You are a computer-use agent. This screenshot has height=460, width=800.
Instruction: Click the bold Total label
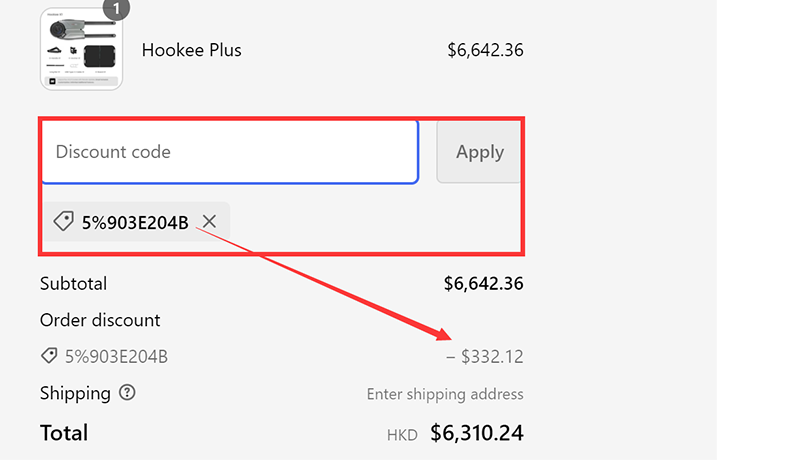(64, 433)
